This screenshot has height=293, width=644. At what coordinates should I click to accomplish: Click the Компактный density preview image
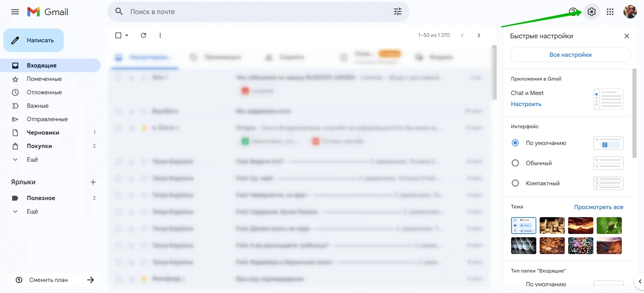pyautogui.click(x=608, y=183)
